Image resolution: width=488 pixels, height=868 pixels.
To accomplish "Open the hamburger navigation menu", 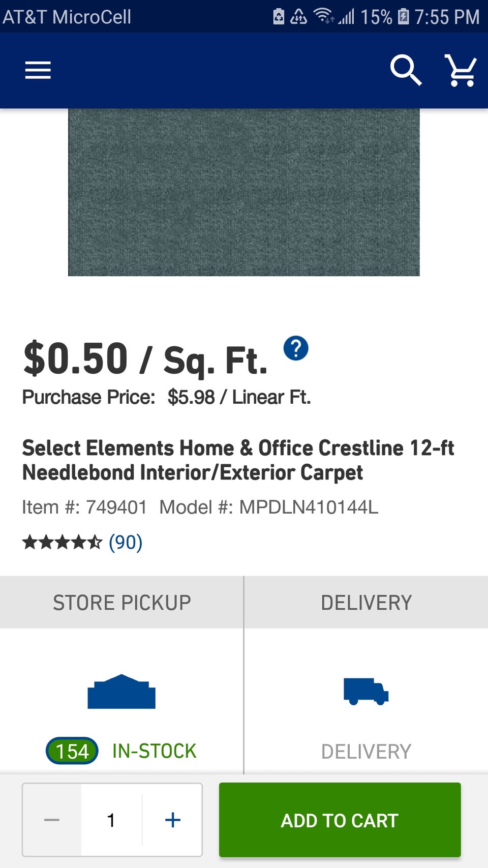I will (38, 70).
